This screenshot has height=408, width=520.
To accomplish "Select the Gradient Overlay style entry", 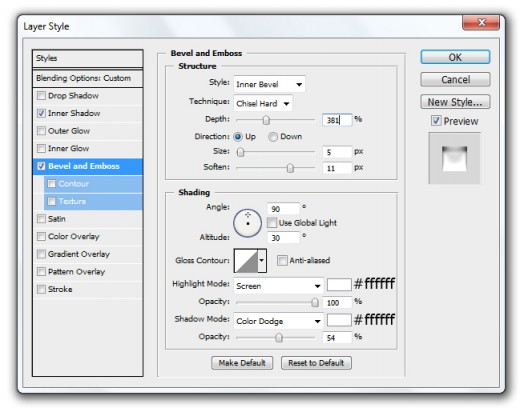I will pyautogui.click(x=79, y=254).
